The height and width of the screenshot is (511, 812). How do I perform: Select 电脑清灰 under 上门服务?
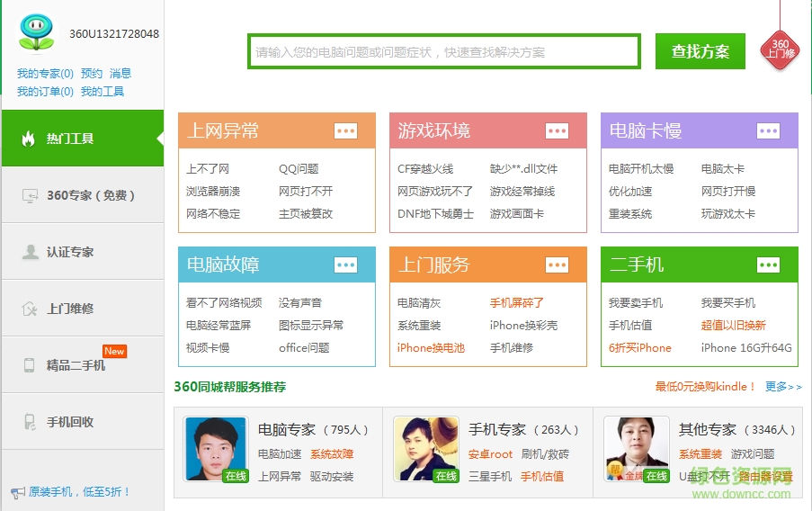point(419,302)
